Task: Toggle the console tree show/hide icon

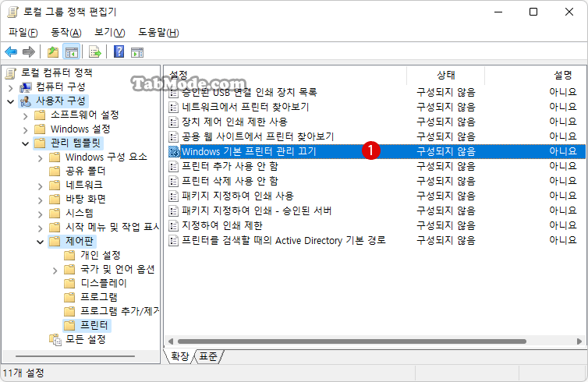Action: coord(71,51)
